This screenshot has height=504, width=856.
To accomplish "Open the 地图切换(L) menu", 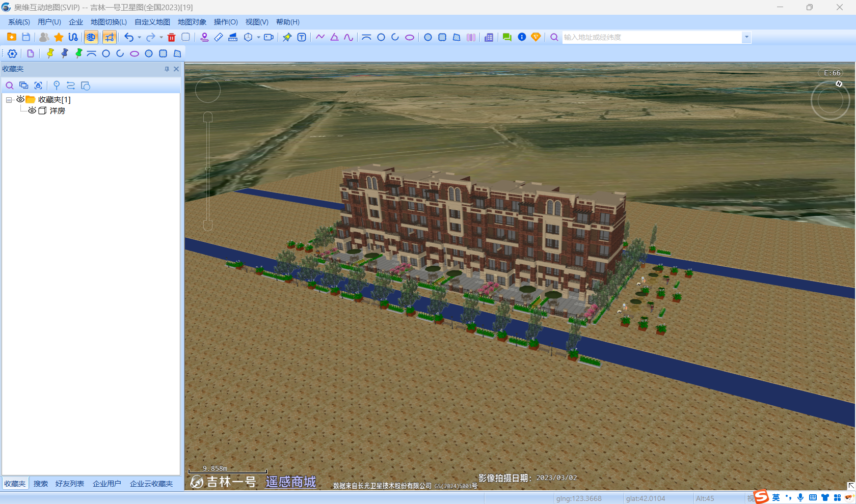I will click(109, 22).
